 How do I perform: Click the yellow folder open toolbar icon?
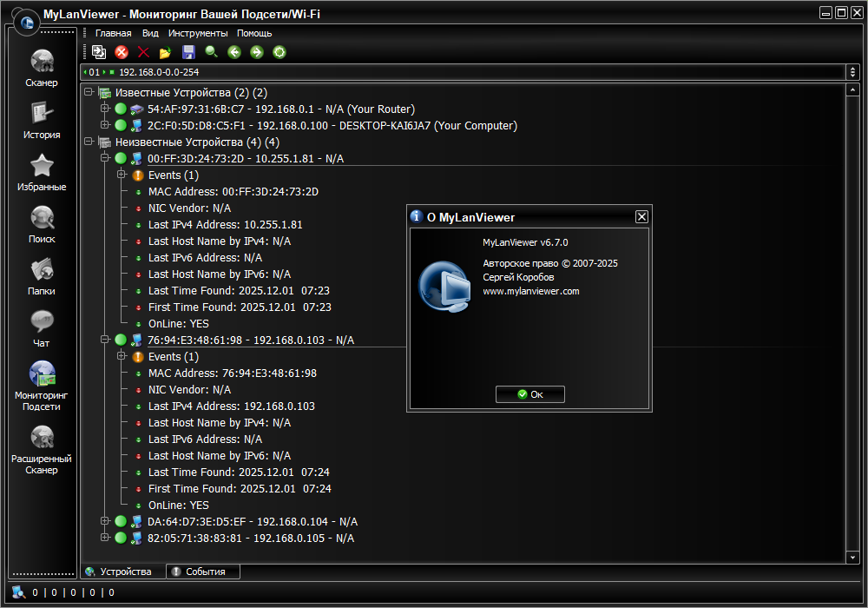(x=166, y=52)
